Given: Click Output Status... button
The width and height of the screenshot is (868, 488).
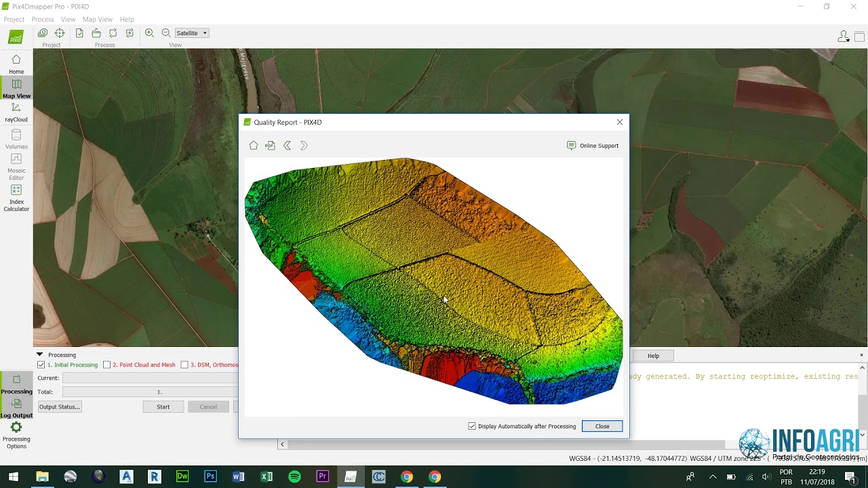Looking at the screenshot, I should pyautogui.click(x=60, y=407).
